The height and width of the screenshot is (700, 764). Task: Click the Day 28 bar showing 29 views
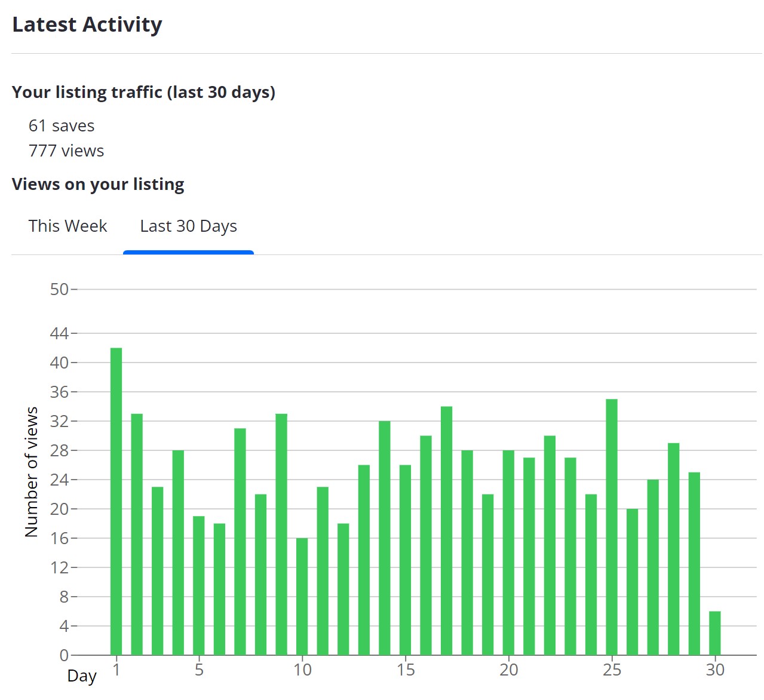[x=674, y=549]
